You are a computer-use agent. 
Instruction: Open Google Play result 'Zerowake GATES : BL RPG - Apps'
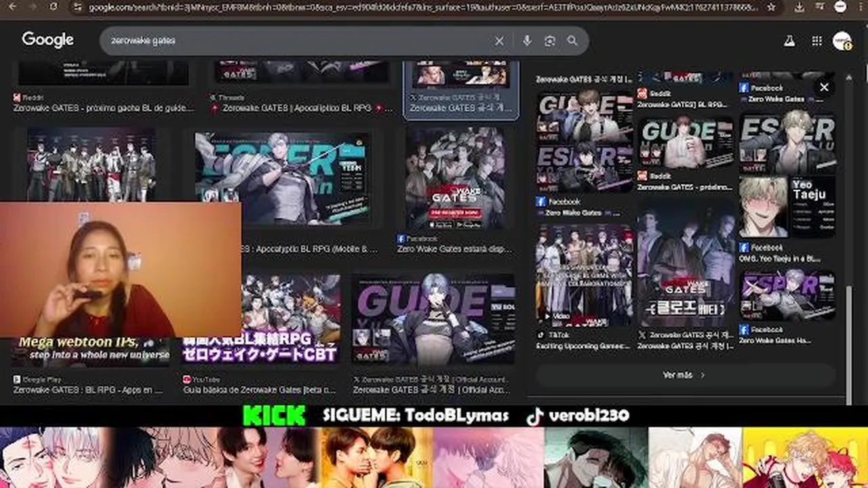[x=88, y=390]
